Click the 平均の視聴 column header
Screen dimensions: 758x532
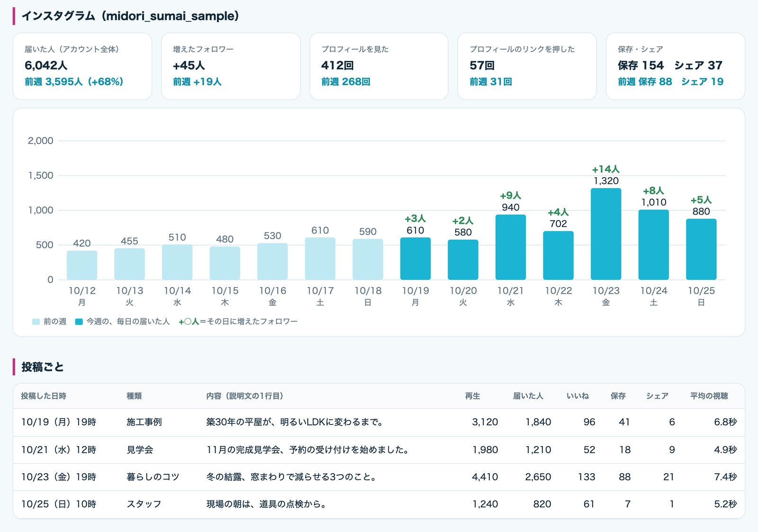[x=709, y=396]
